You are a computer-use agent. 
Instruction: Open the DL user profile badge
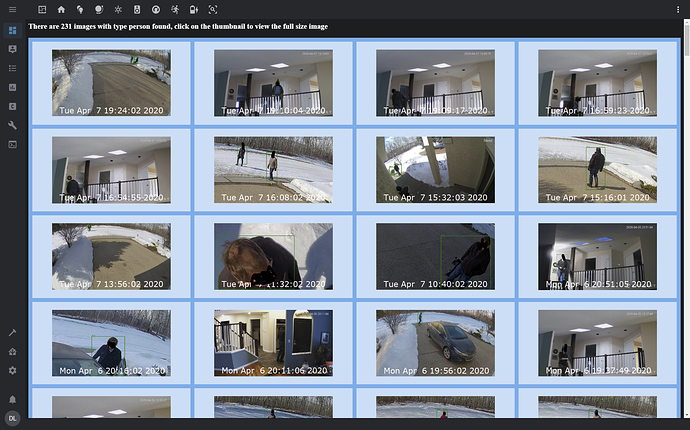click(12, 418)
